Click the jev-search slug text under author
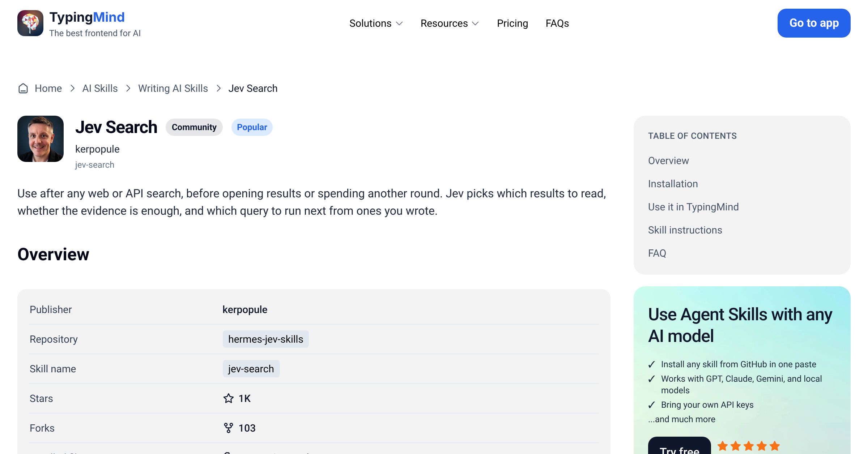Screen dimensions: 868x454 95,165
